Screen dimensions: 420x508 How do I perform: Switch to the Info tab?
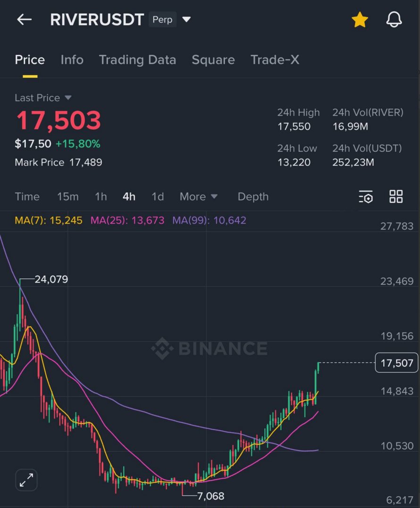coord(72,60)
